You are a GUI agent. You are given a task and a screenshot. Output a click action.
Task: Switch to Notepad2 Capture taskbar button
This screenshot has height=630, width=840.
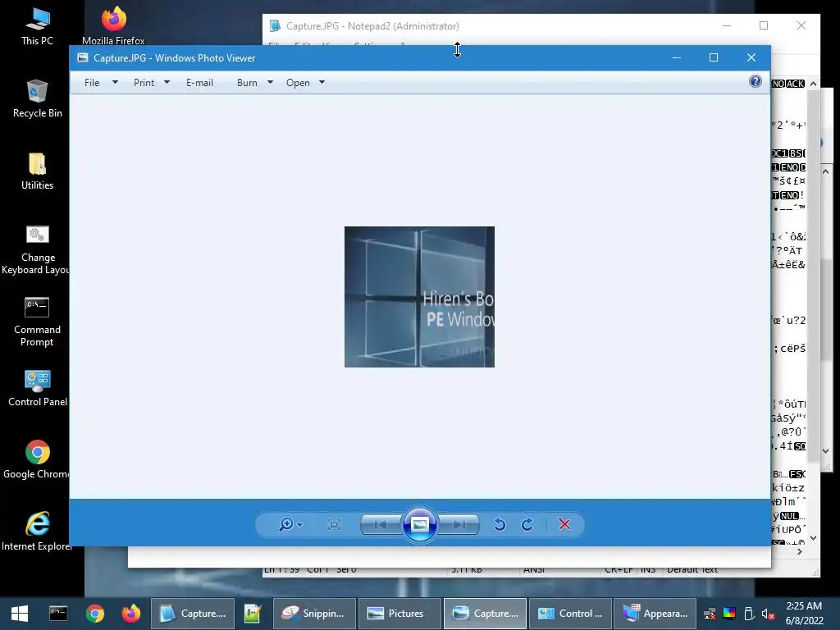pos(193,614)
